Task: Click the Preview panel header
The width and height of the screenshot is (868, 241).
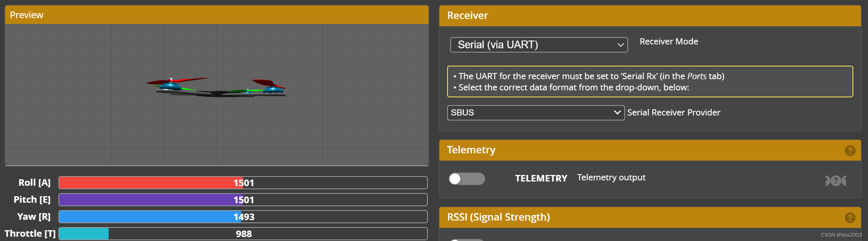Action: pyautogui.click(x=217, y=15)
